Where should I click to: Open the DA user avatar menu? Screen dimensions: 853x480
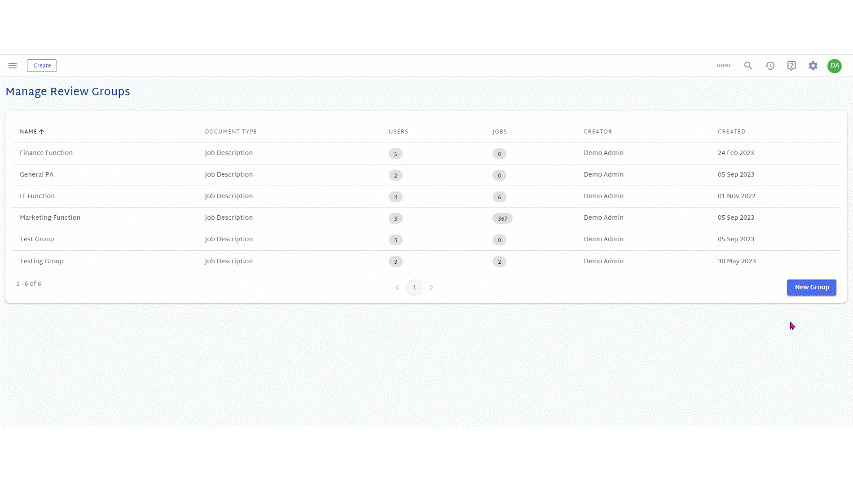tap(835, 66)
